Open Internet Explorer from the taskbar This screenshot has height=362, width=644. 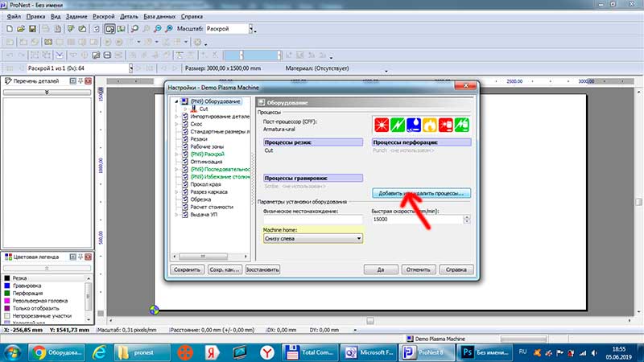click(x=99, y=352)
